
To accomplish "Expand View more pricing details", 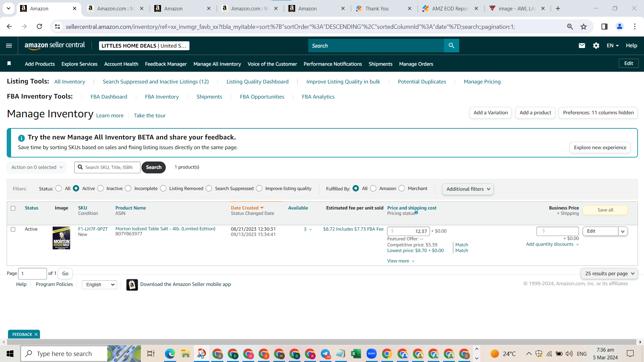I will pos(401,261).
